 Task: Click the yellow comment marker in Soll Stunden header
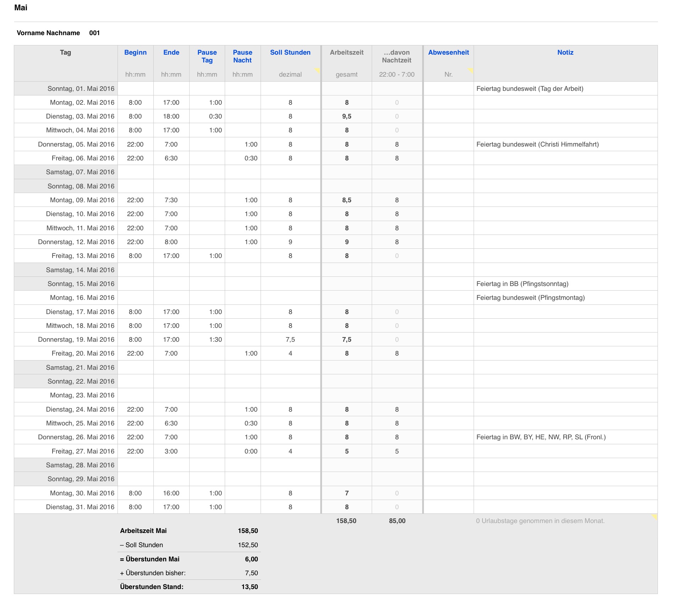coord(317,70)
